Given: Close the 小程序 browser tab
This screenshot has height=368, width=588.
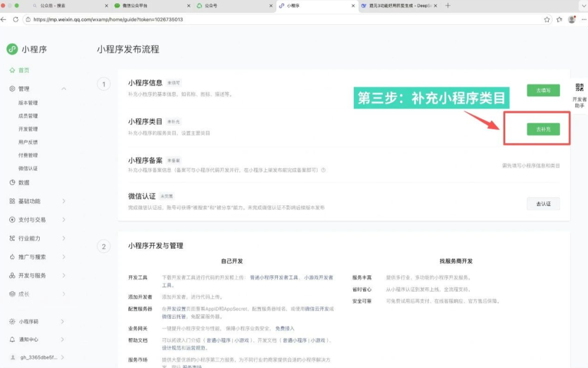Looking at the screenshot, I should coord(353,5).
